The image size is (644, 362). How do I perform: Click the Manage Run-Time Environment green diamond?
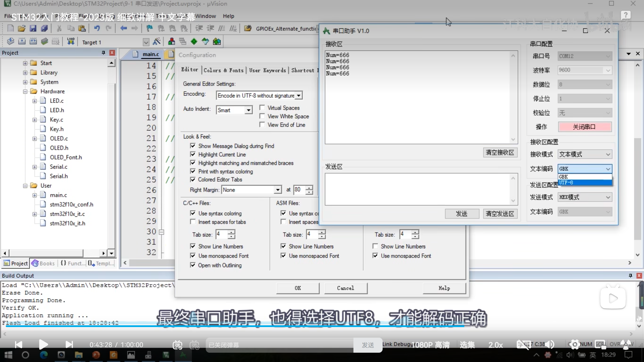(194, 41)
